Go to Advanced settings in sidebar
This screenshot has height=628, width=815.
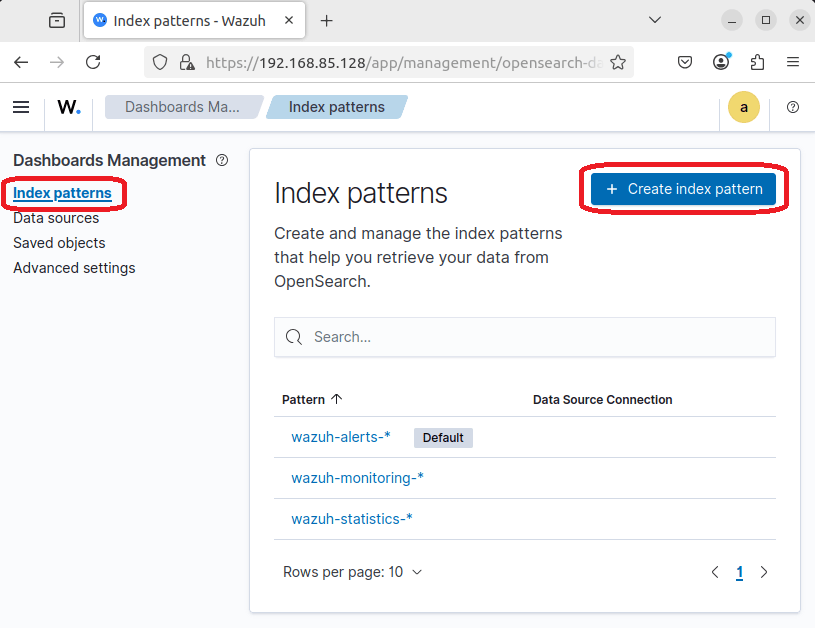pyautogui.click(x=74, y=268)
